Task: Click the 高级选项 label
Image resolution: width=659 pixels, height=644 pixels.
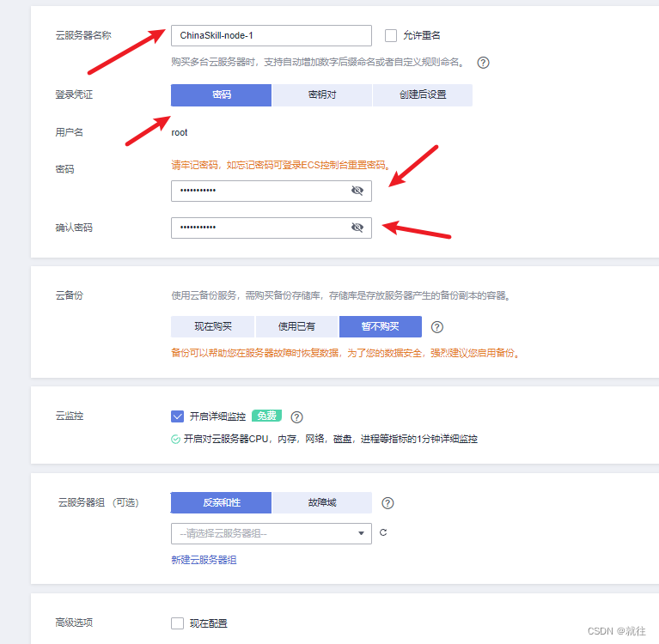Action: pos(74,623)
